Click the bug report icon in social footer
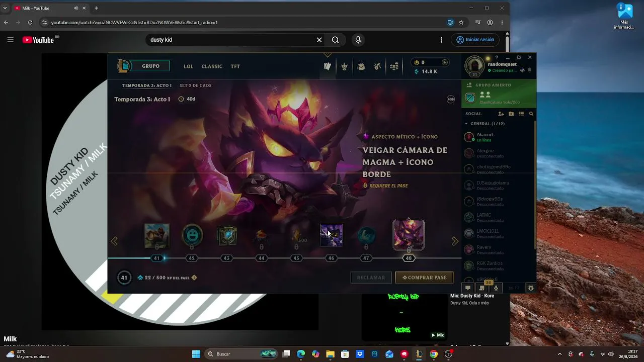This screenshot has height=362, width=644. click(x=530, y=288)
